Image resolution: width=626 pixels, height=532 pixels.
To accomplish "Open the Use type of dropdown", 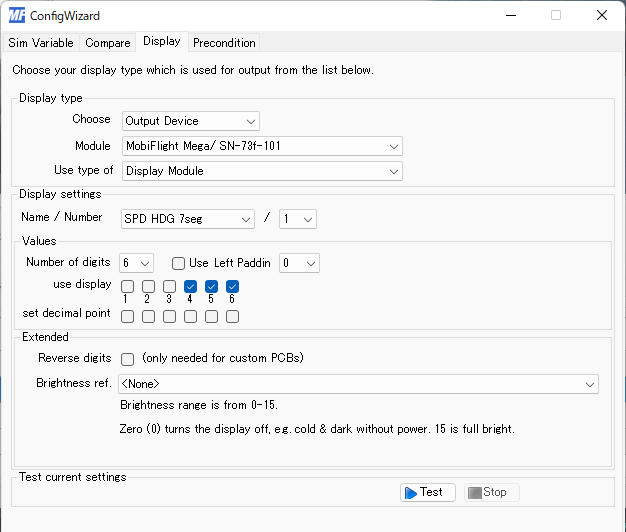I will pyautogui.click(x=262, y=171).
